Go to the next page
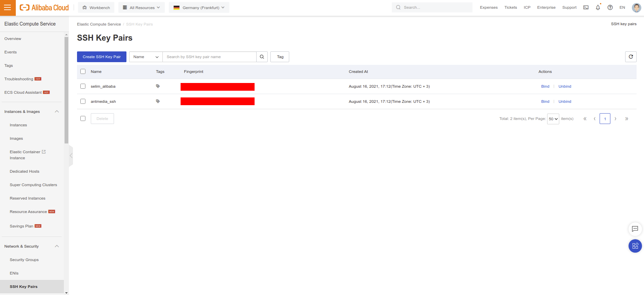Image resolution: width=644 pixels, height=295 pixels. [x=615, y=119]
